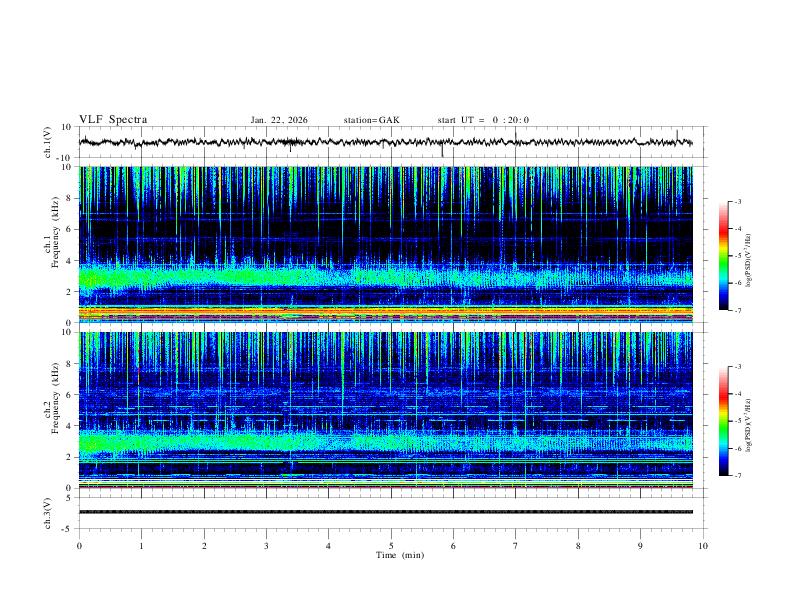The height and width of the screenshot is (612, 792).
Task: Click the "-3" tick on ch.1 colorbar
Action: click(x=738, y=201)
